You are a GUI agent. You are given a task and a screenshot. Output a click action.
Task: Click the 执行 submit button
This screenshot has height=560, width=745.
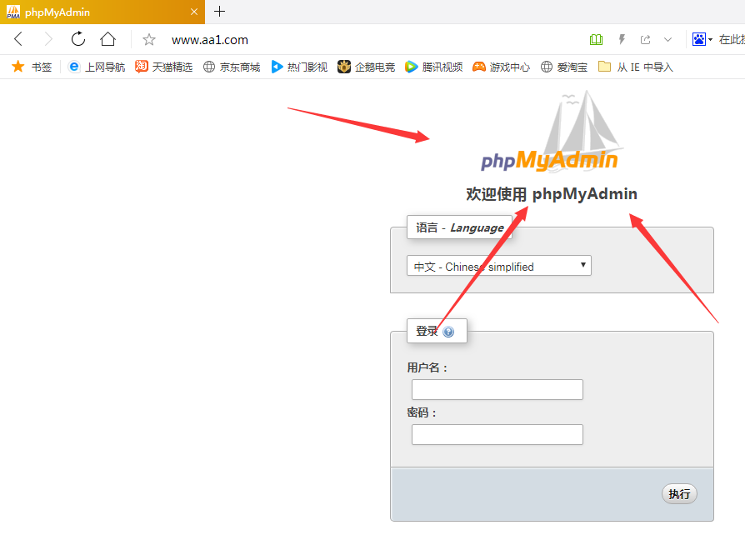coord(679,494)
